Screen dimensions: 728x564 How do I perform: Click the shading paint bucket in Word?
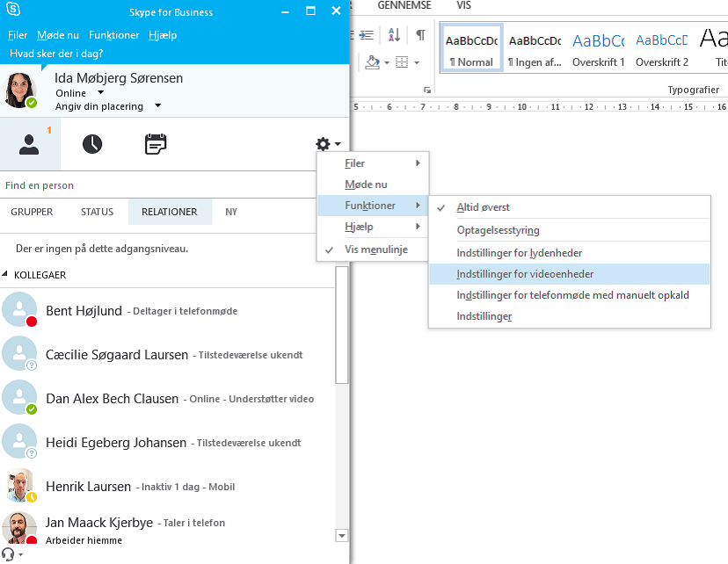pos(373,61)
